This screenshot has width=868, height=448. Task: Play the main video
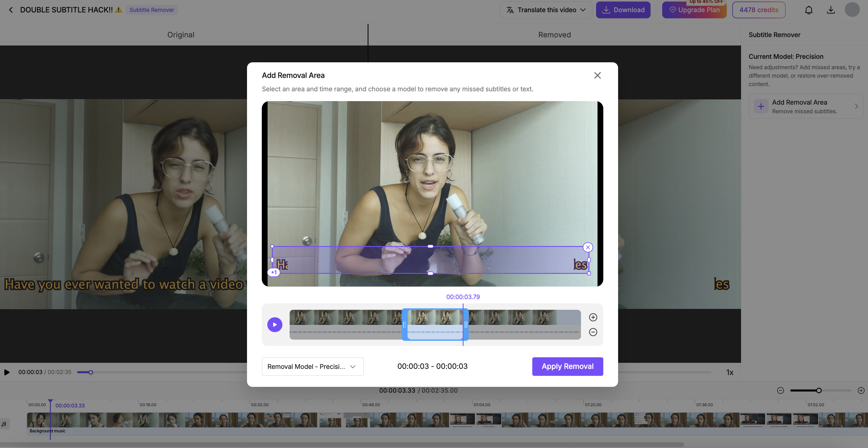coord(7,372)
